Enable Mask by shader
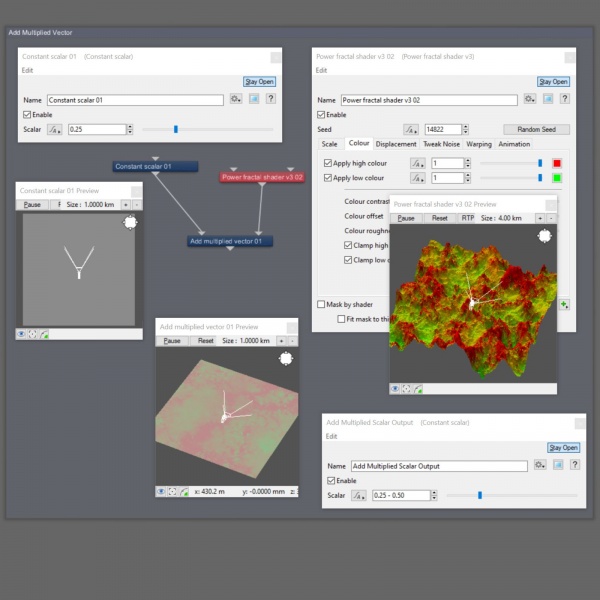600x600 pixels. click(x=321, y=305)
